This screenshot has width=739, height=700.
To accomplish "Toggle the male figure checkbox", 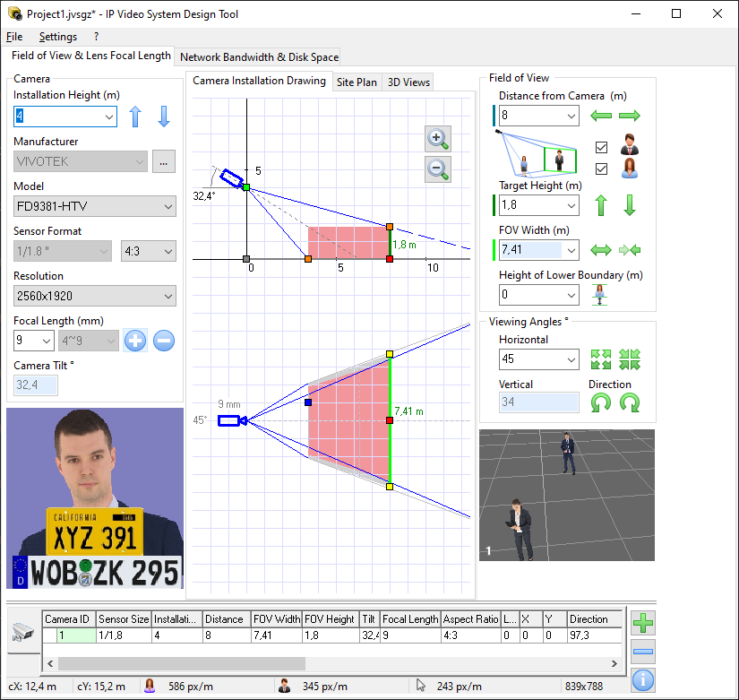I will [602, 147].
